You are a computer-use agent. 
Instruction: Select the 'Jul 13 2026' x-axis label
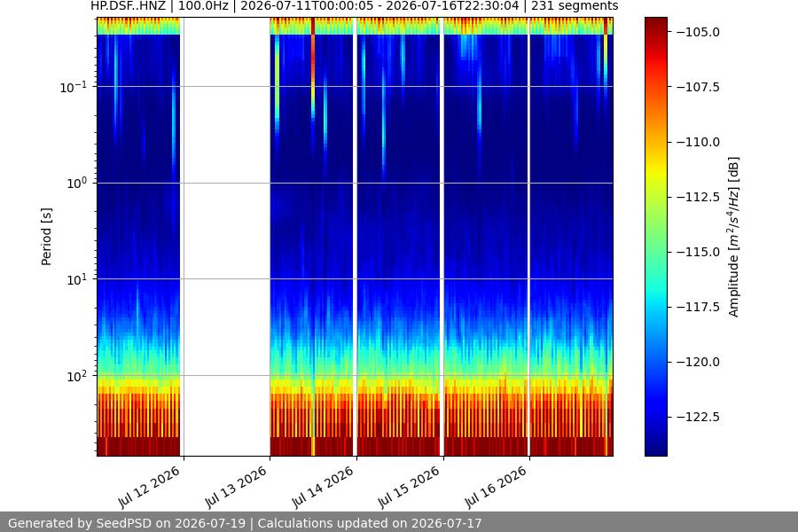pyautogui.click(x=236, y=487)
